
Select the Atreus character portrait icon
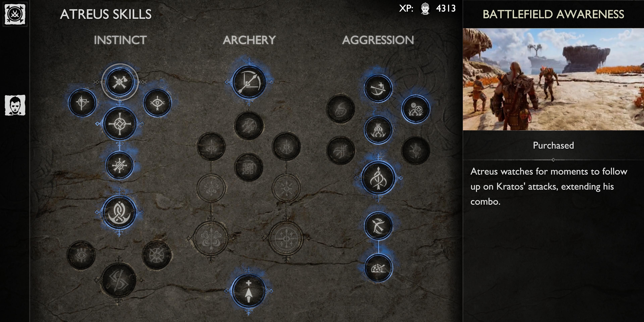16,105
